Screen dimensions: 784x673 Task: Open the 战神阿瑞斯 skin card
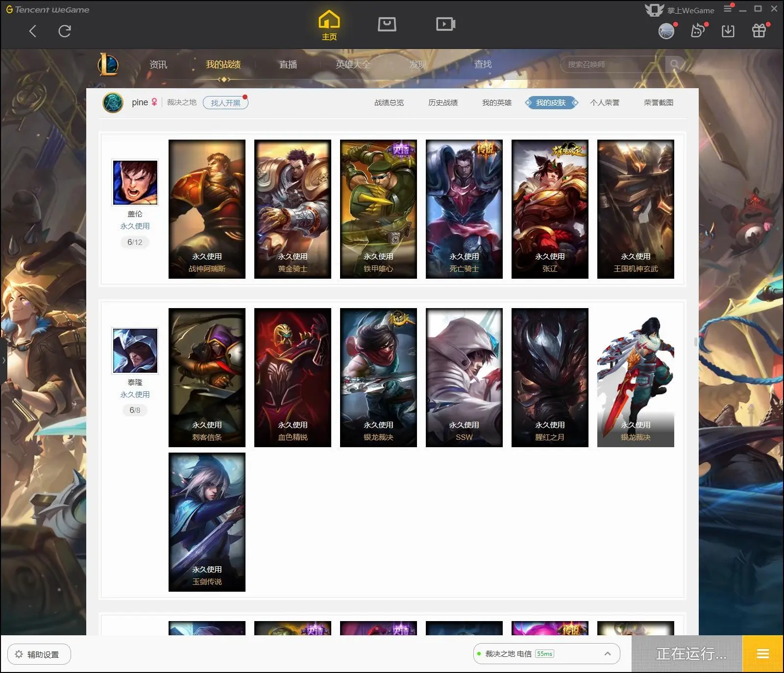pos(207,209)
